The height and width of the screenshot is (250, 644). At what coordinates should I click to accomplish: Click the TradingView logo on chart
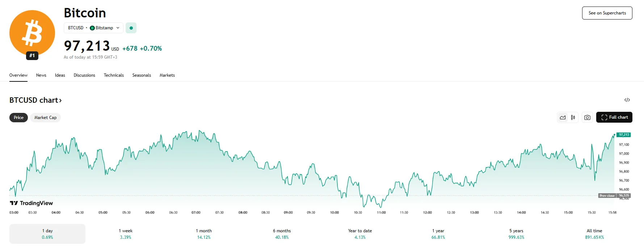click(31, 203)
